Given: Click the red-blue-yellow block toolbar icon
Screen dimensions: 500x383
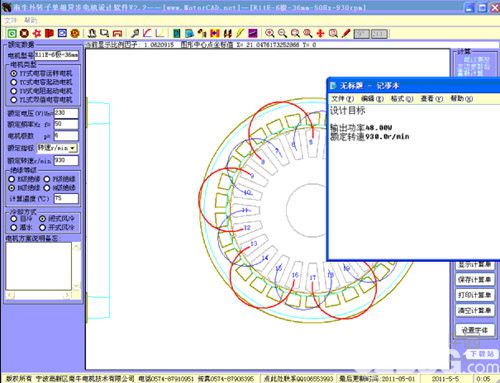Looking at the screenshot, I should tap(215, 33).
